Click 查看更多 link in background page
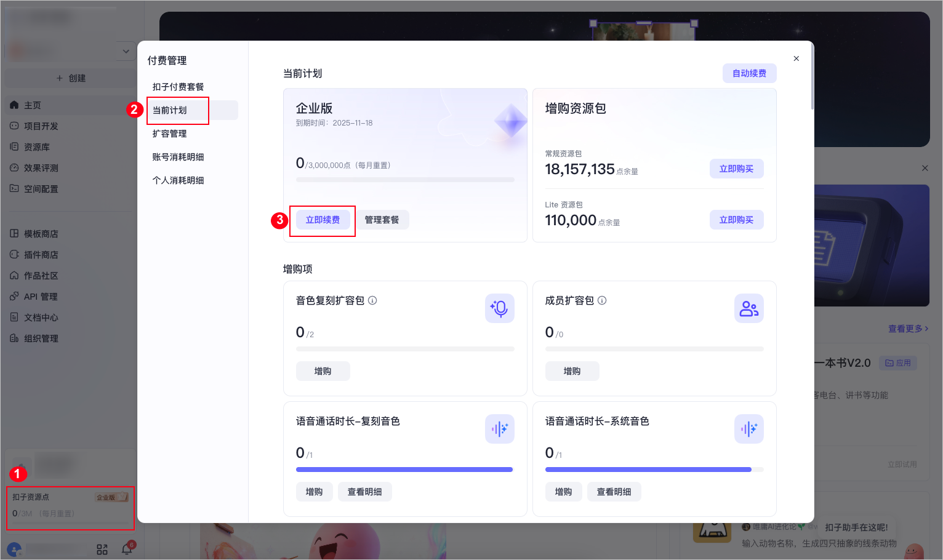943x560 pixels. (x=908, y=329)
